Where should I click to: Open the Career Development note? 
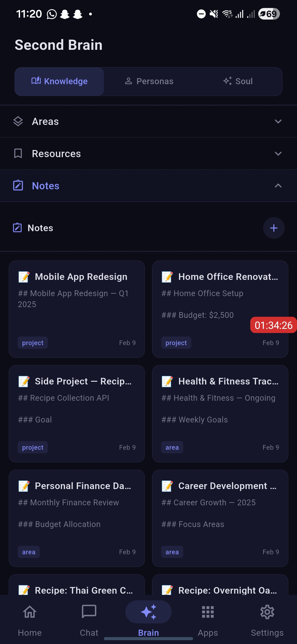coord(220,518)
